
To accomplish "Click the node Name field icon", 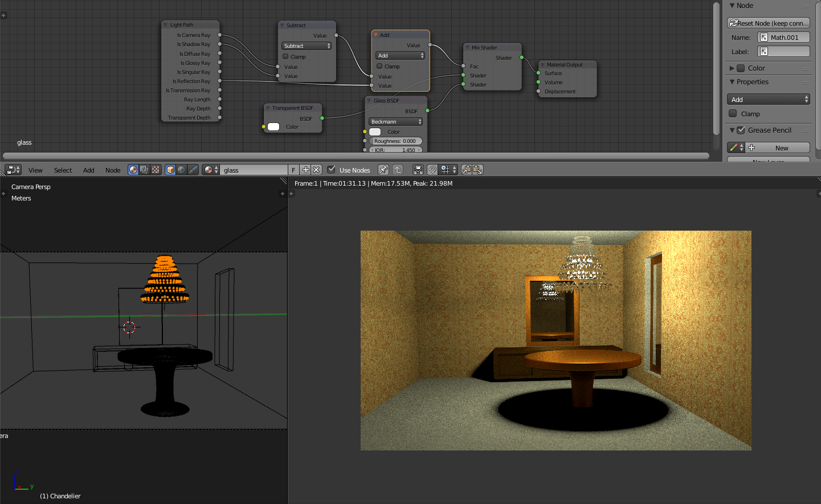I will tap(764, 38).
